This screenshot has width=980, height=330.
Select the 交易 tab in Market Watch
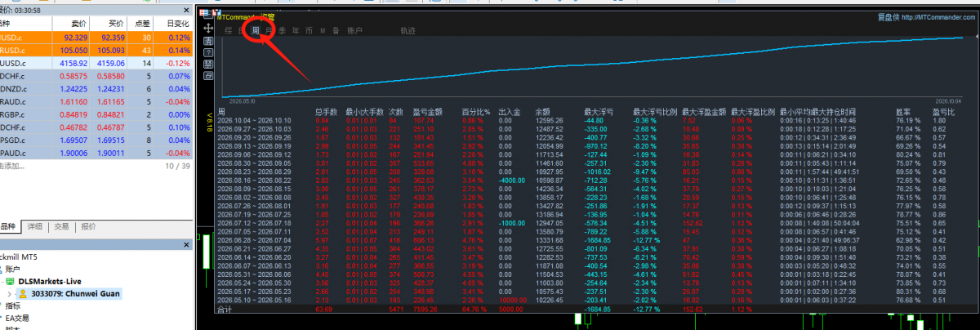click(x=61, y=227)
